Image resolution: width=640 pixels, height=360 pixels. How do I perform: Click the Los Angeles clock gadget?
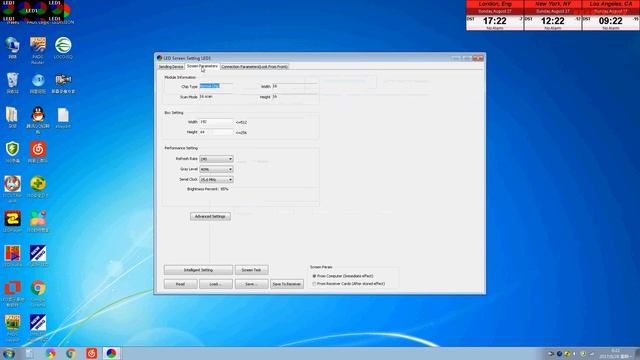pos(611,15)
